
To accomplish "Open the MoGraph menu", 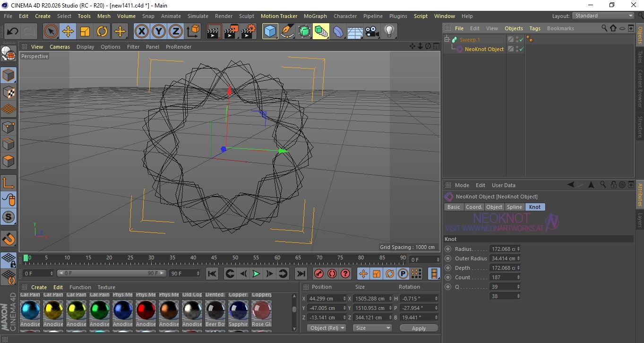I will click(x=315, y=16).
